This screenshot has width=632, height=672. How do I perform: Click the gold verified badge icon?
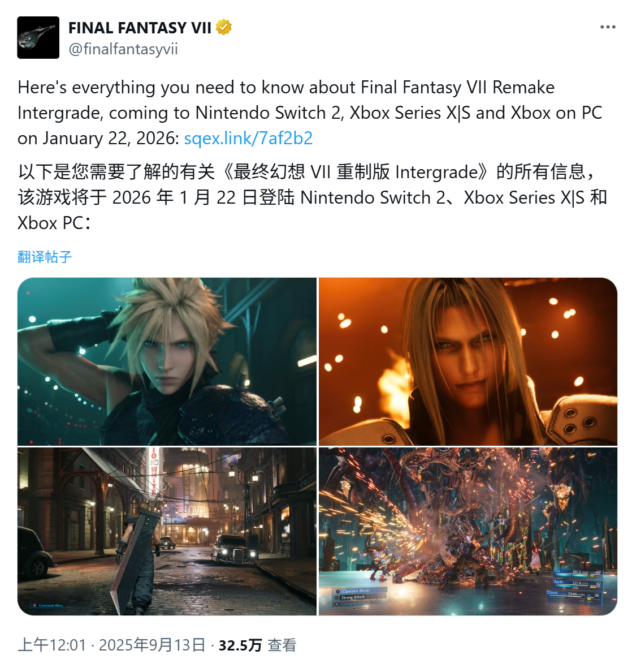pos(223,27)
